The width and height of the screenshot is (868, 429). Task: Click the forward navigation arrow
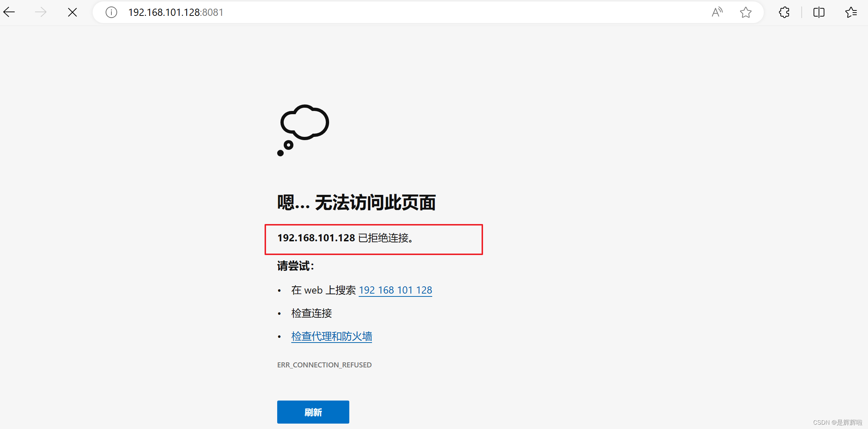pos(41,12)
